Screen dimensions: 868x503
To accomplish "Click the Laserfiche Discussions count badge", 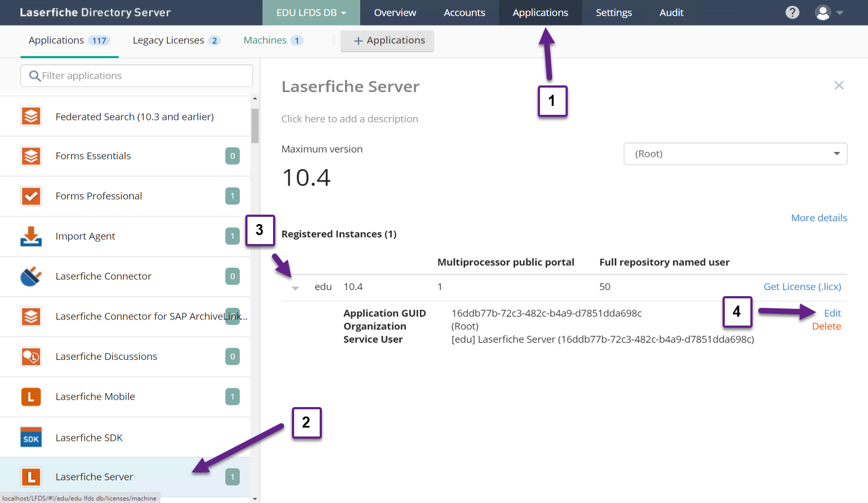I will pos(233,357).
